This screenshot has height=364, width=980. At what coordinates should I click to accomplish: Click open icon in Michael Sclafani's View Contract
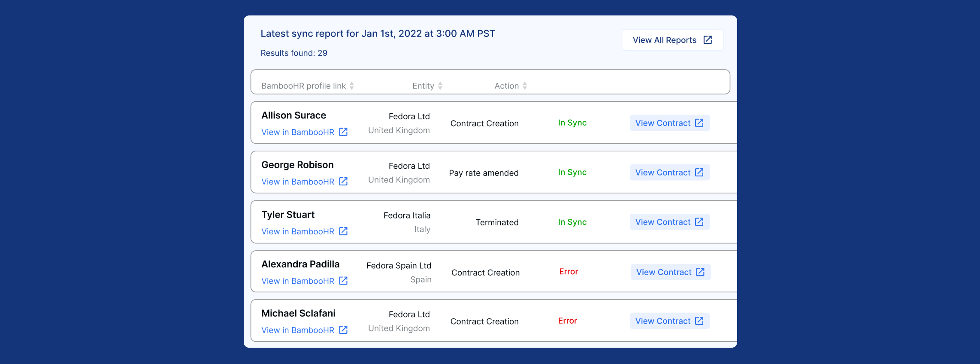[x=699, y=321]
